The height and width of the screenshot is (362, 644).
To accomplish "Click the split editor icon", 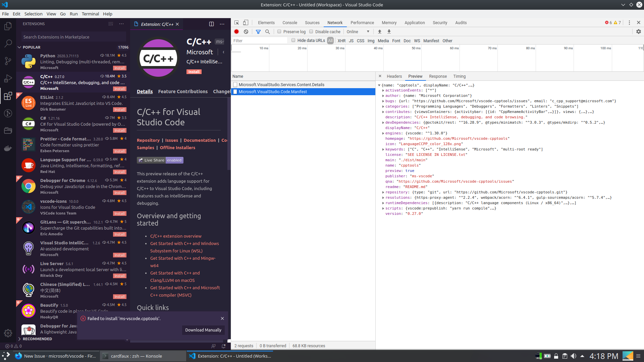I will 211,24.
